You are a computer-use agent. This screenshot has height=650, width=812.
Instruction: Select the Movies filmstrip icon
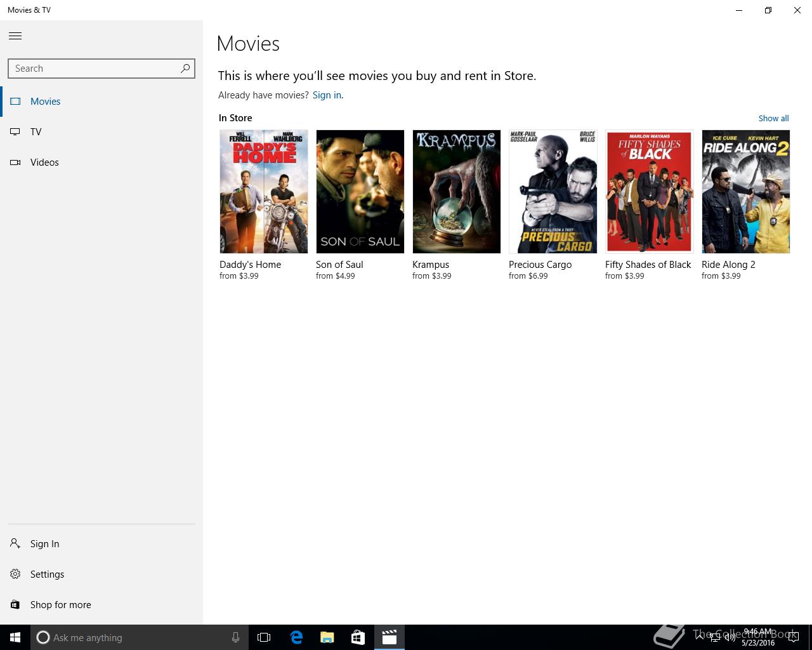tap(15, 101)
